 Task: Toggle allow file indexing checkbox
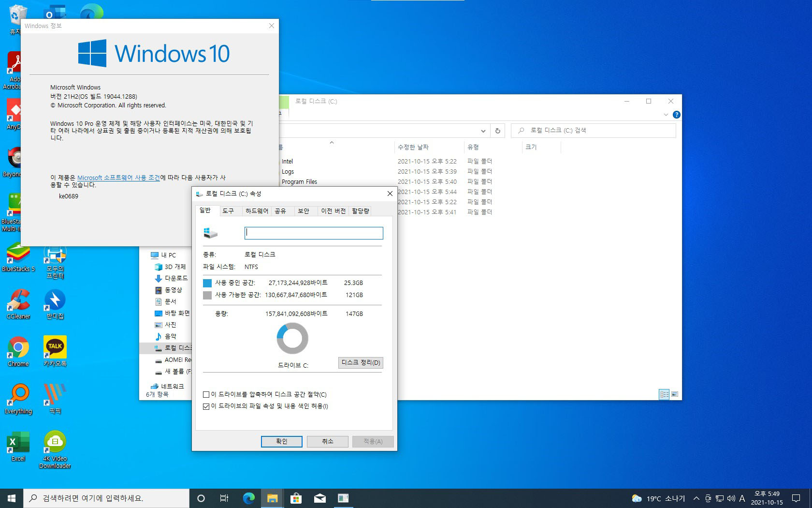(x=206, y=406)
